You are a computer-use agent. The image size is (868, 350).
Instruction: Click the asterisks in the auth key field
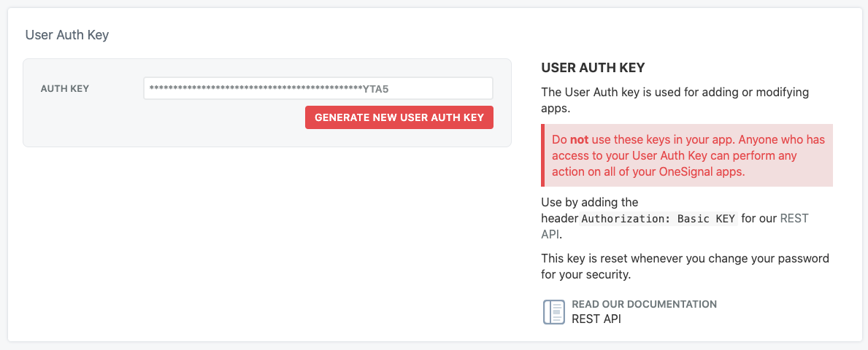tap(256, 88)
